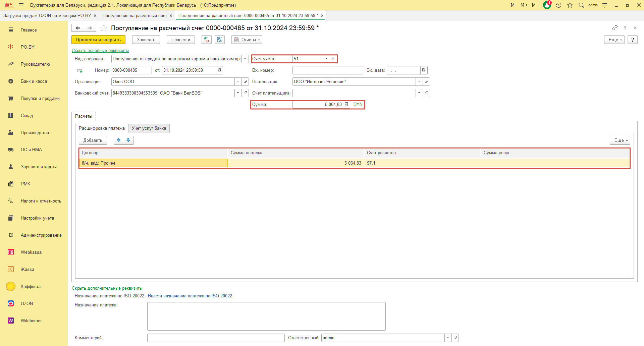This screenshot has height=346, width=644.
Task: Open global search magnifier
Action: click(x=581, y=5)
